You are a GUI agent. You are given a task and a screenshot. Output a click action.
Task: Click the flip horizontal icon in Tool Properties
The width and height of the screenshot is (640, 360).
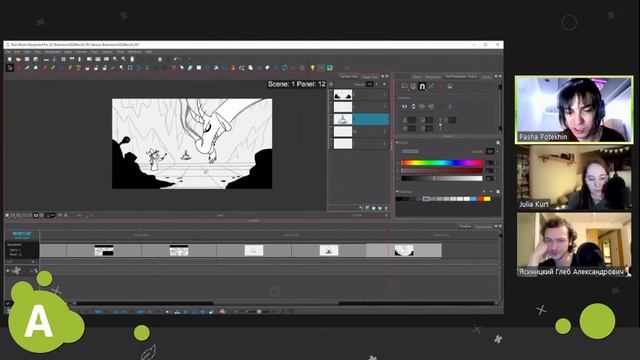coord(404,107)
